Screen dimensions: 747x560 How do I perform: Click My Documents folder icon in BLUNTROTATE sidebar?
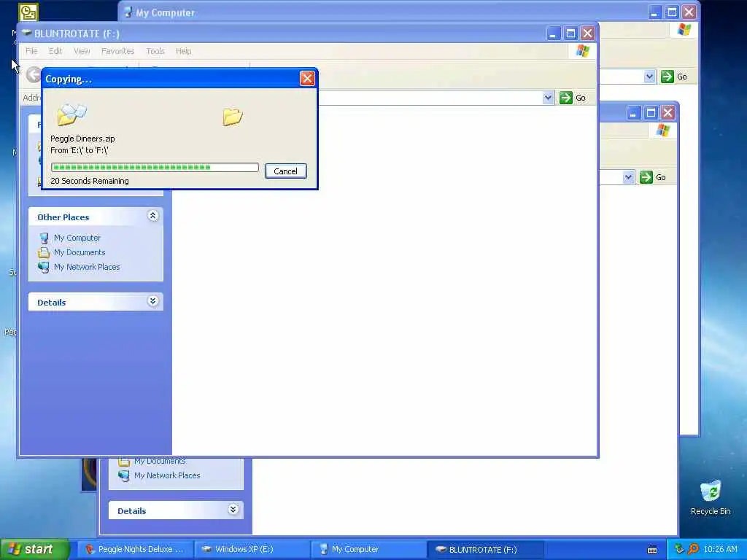[44, 252]
